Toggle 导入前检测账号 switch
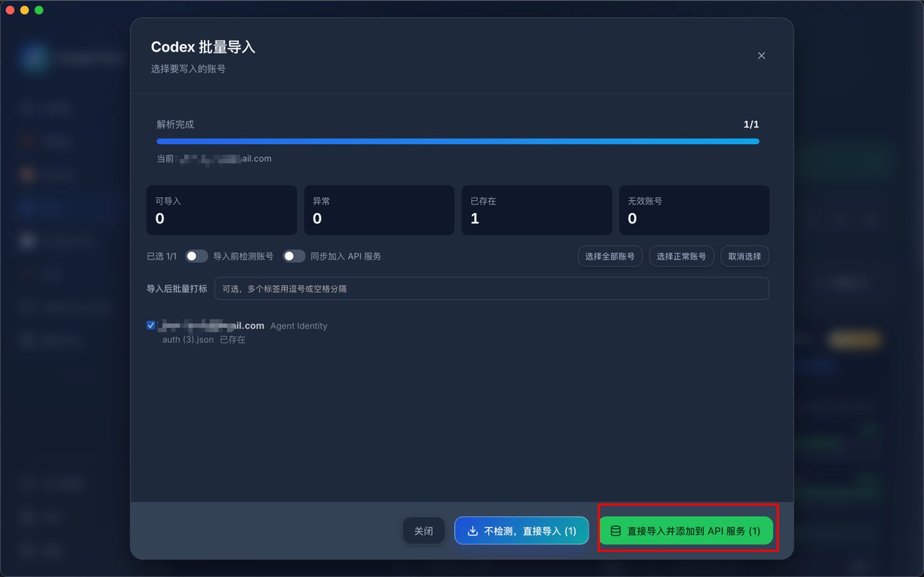This screenshot has width=924, height=577. [x=196, y=256]
